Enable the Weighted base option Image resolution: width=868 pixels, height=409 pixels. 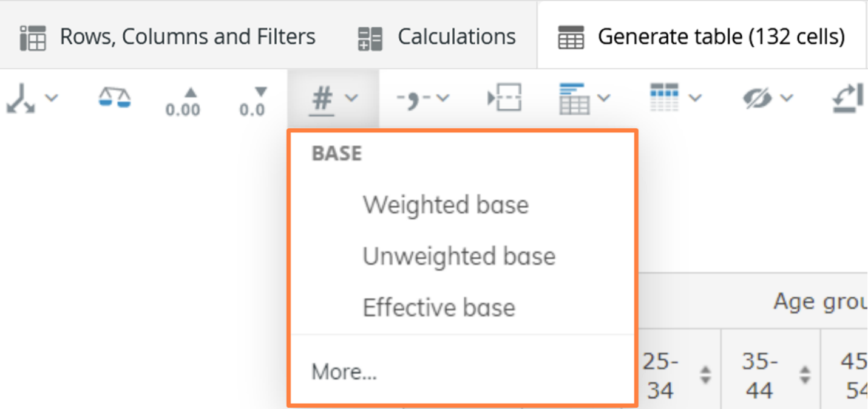pyautogui.click(x=446, y=204)
